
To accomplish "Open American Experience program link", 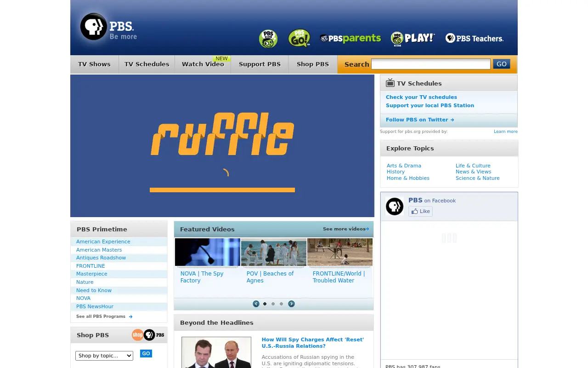I will [x=103, y=241].
